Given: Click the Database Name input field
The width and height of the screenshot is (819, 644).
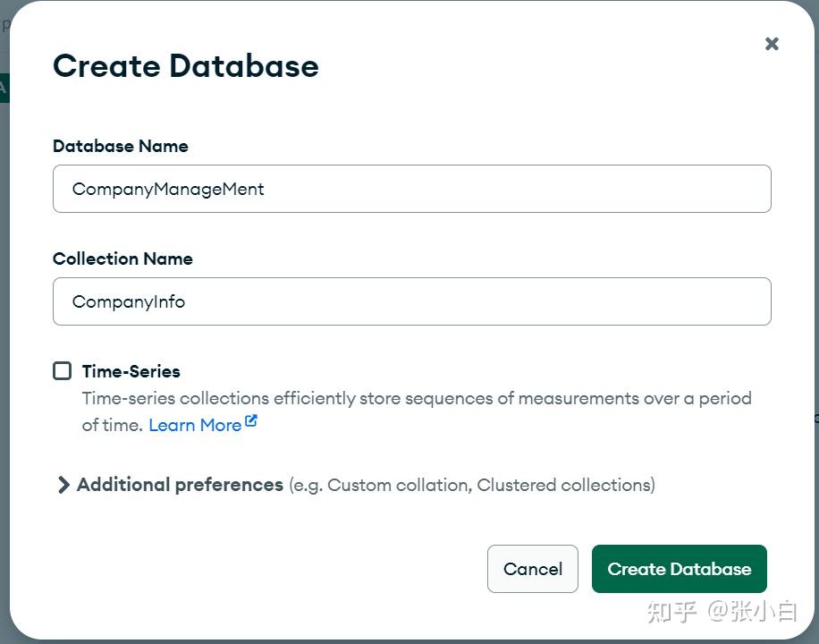Looking at the screenshot, I should tap(411, 189).
